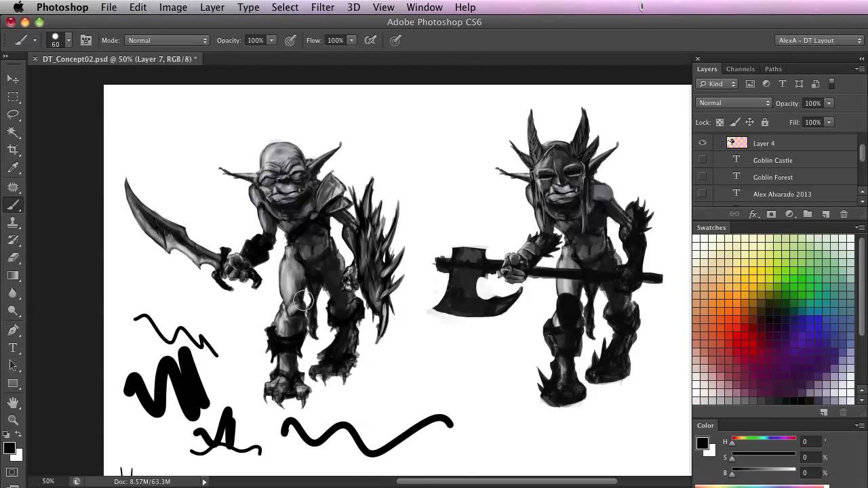Toggle lock image pixels

(x=734, y=122)
